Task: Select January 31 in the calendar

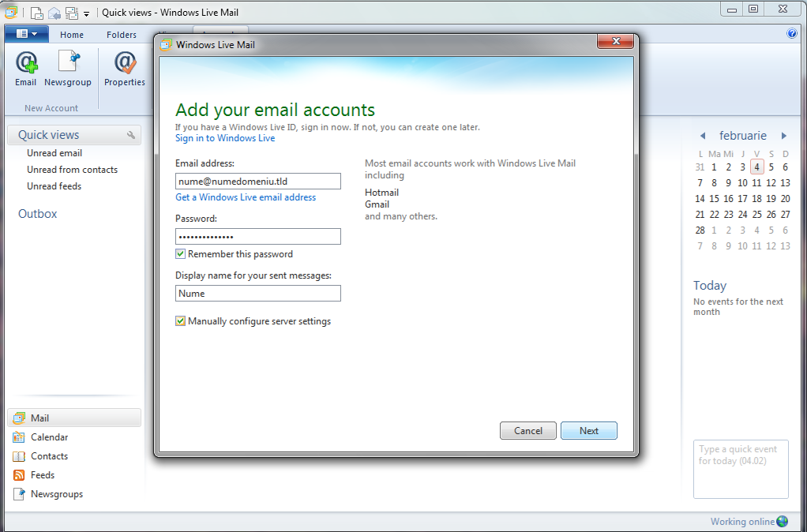Action: click(700, 167)
